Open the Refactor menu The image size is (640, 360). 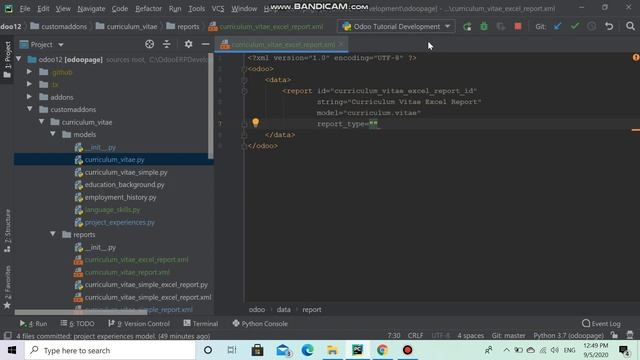pos(148,8)
